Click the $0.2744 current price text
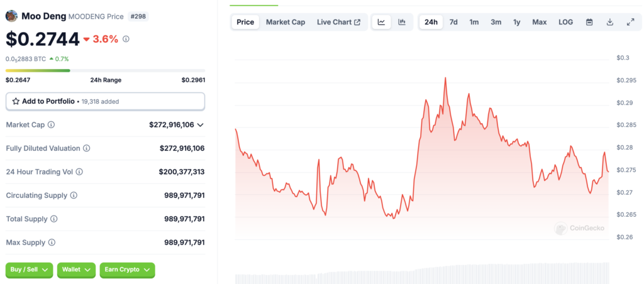 (x=42, y=39)
